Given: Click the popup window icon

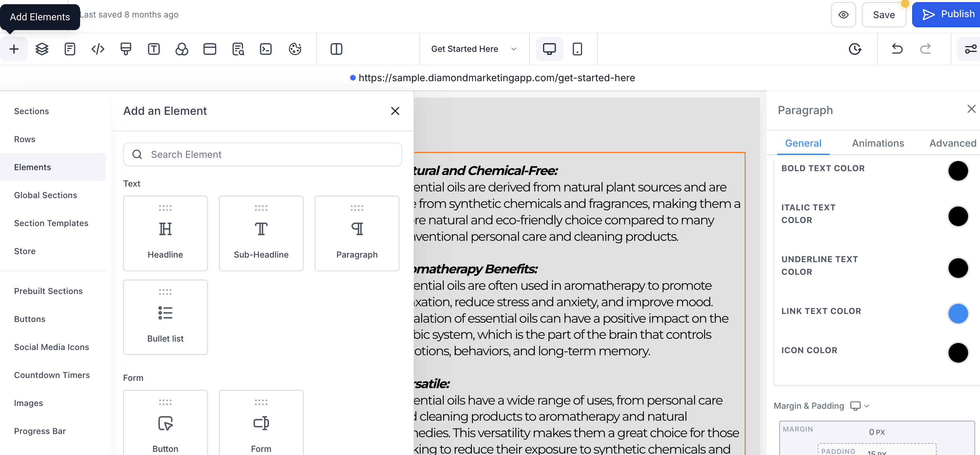Looking at the screenshot, I should (210, 49).
